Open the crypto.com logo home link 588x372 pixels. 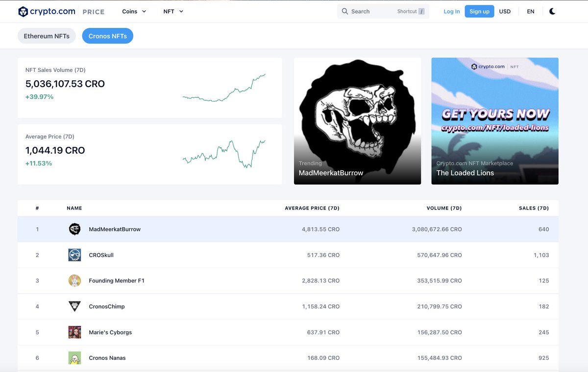47,11
